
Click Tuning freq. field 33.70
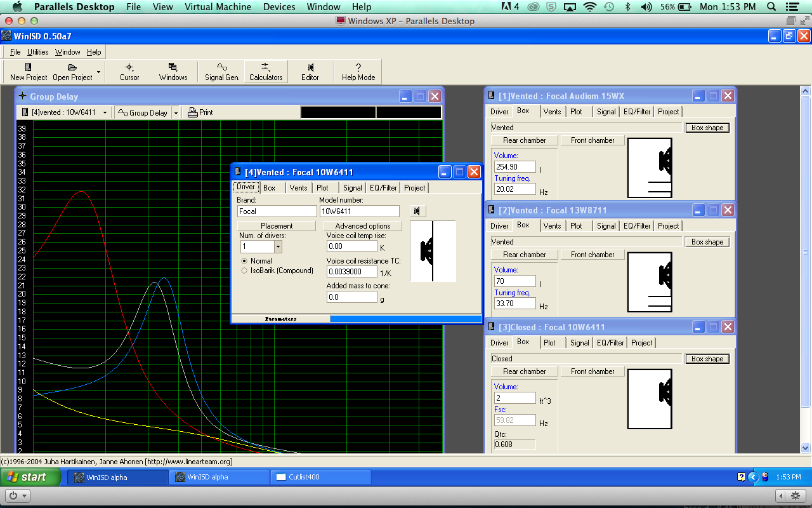(x=515, y=304)
